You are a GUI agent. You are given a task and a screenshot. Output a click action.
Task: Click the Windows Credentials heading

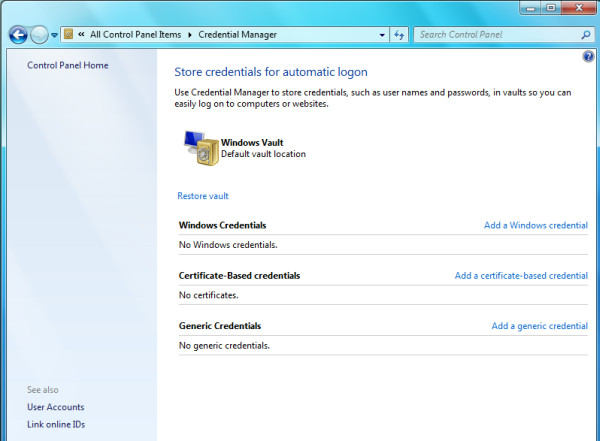[222, 225]
